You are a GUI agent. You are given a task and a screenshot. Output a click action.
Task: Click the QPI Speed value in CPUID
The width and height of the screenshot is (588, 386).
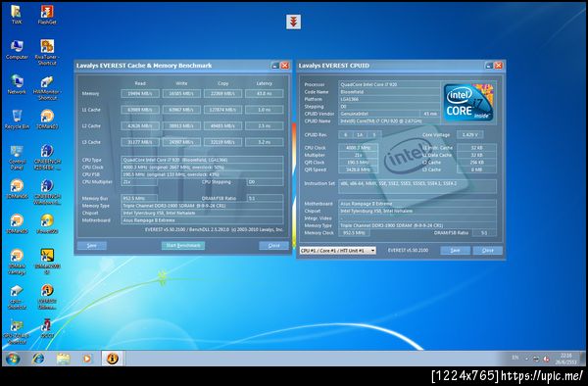[358, 169]
